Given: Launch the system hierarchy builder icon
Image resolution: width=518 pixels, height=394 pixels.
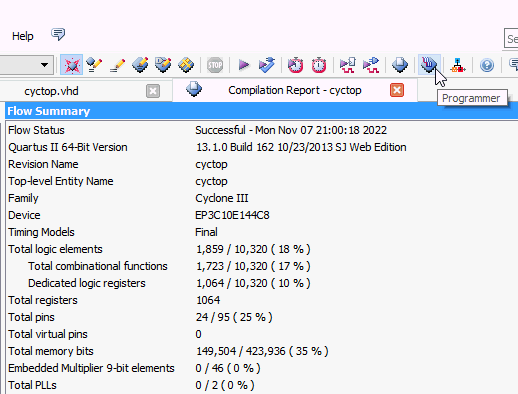Looking at the screenshot, I should pyautogui.click(x=458, y=65).
